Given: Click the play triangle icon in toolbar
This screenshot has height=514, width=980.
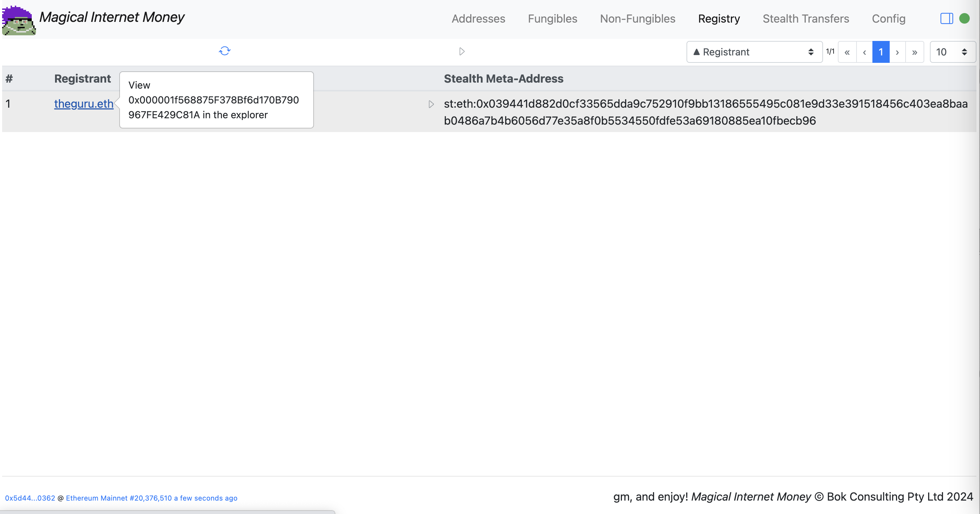Looking at the screenshot, I should [462, 52].
